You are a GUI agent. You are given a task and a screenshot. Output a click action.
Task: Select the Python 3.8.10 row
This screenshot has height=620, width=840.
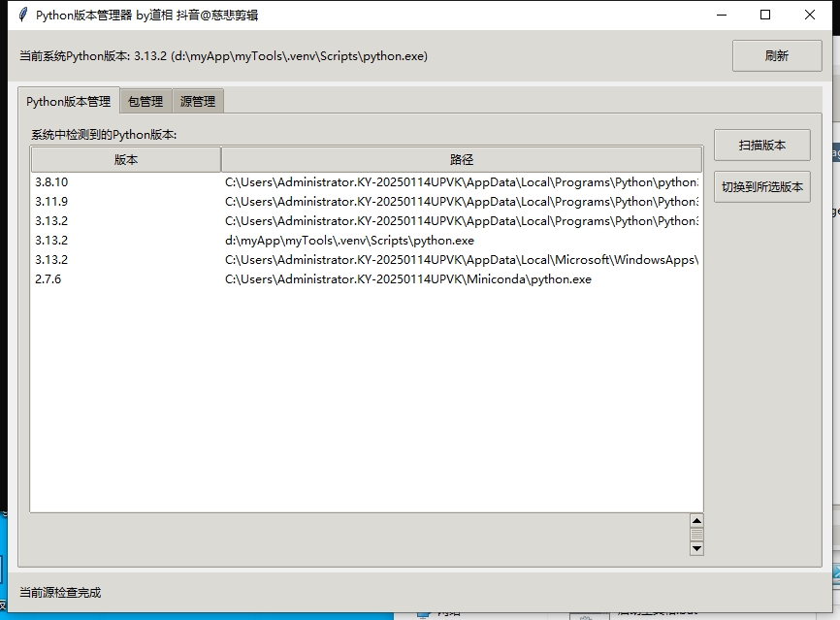coord(367,182)
